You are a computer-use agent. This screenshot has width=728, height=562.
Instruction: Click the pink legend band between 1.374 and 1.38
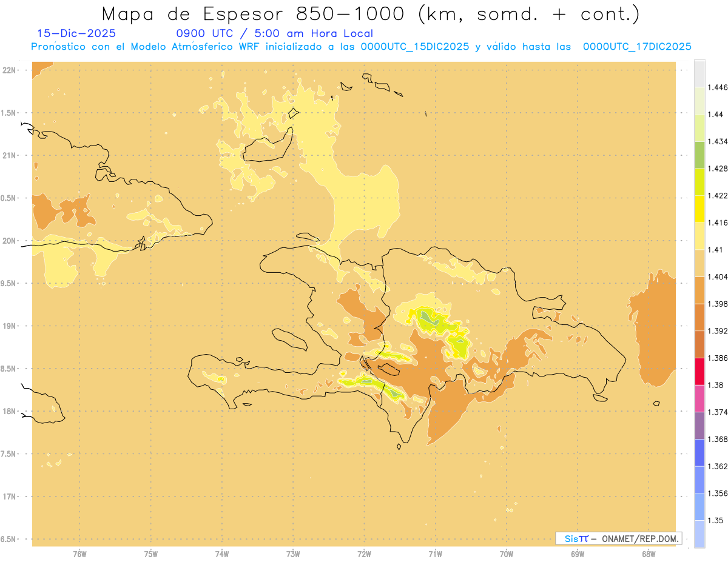click(x=699, y=398)
